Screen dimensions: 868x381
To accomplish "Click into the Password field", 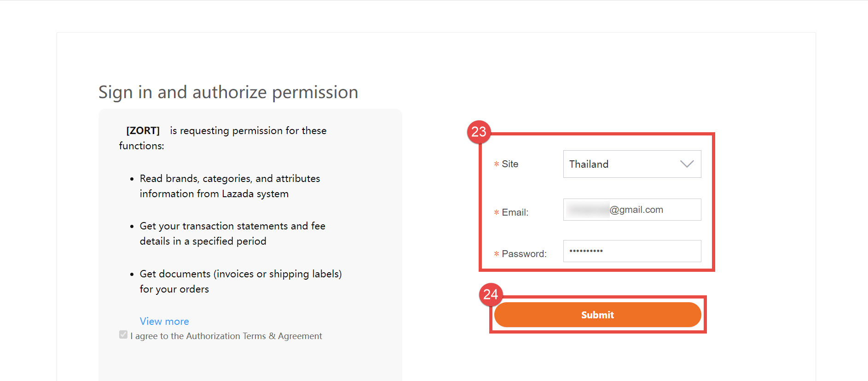I will point(632,251).
